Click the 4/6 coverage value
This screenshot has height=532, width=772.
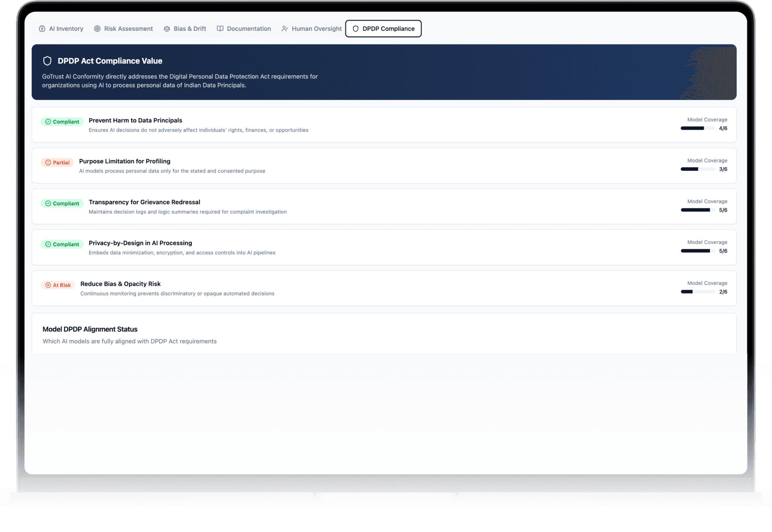coord(723,129)
